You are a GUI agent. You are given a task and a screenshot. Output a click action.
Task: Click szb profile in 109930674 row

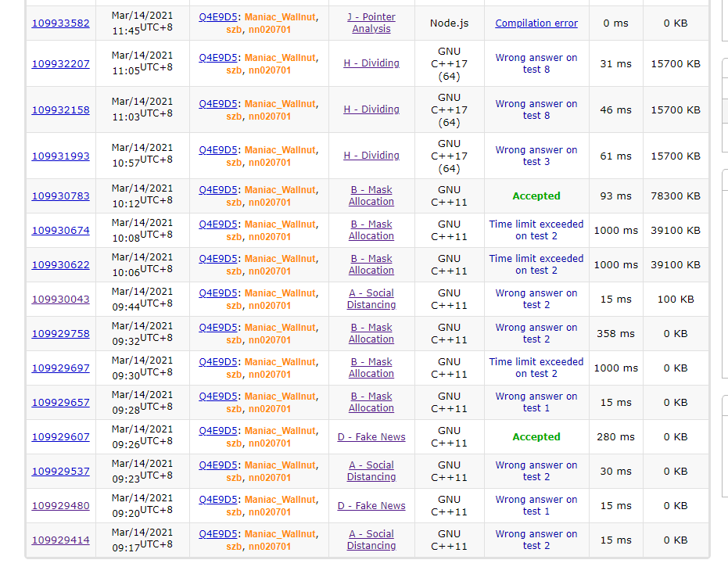234,237
